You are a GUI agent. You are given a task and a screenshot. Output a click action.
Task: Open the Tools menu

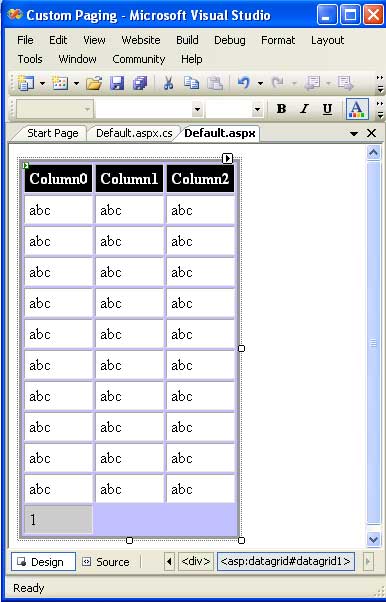pyautogui.click(x=30, y=59)
